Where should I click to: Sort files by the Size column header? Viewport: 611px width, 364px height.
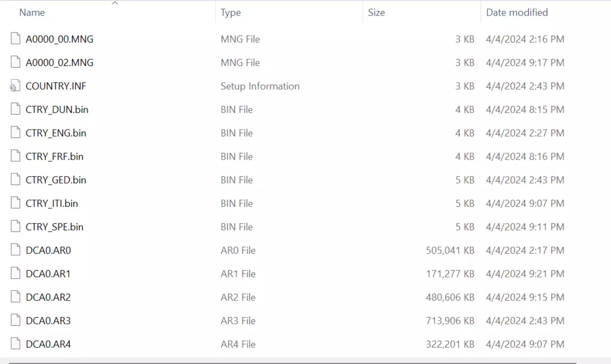(x=376, y=13)
